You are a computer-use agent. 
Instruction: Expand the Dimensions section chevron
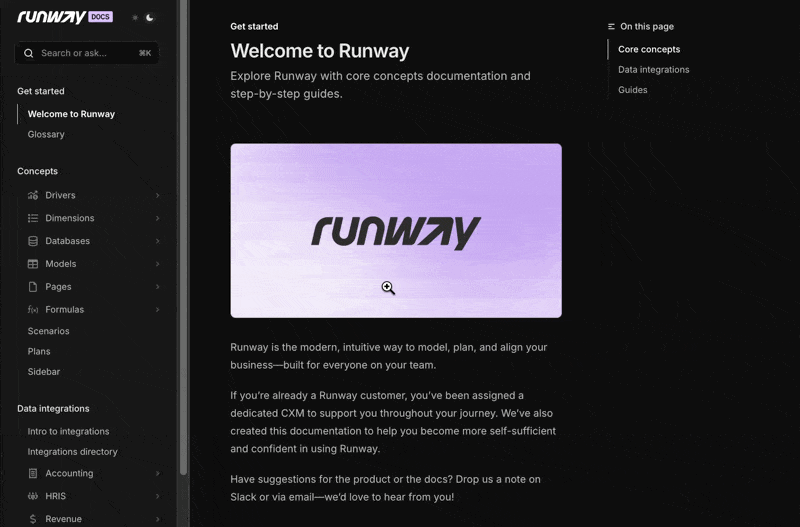point(157,218)
